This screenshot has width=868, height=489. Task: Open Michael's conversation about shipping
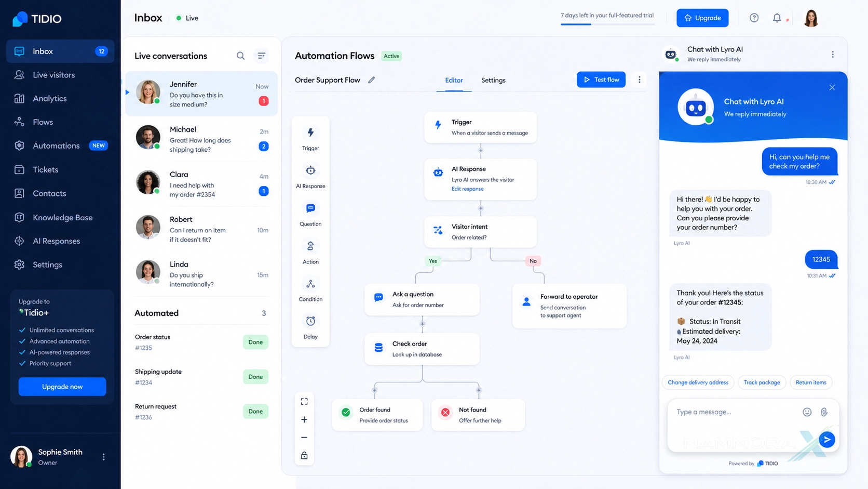point(201,139)
